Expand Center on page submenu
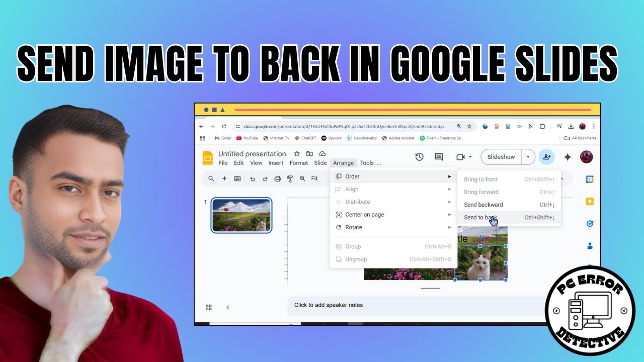 pyautogui.click(x=393, y=215)
